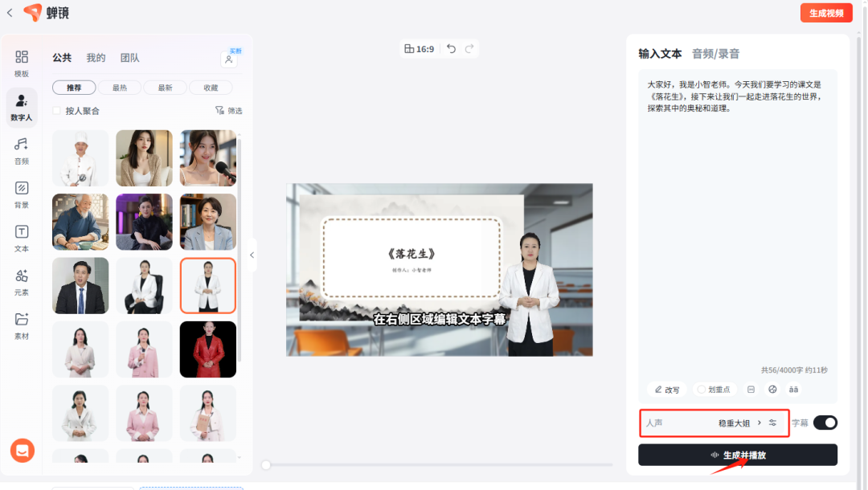
Task: Open the 模板 panel icon
Action: click(x=22, y=62)
